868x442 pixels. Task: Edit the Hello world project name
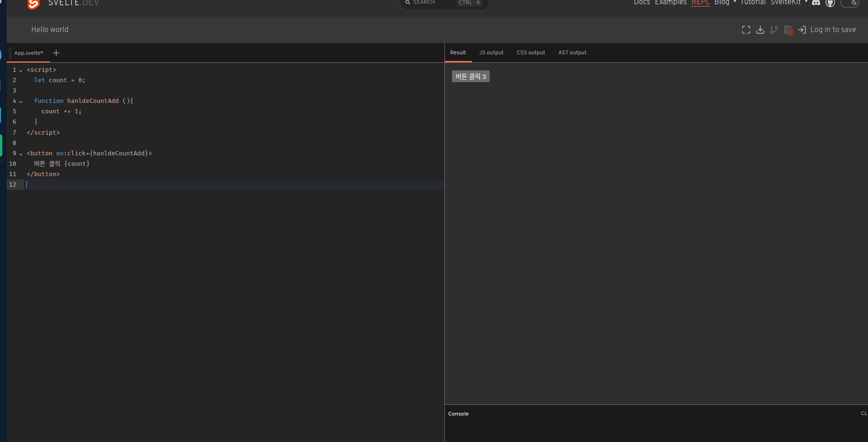50,30
